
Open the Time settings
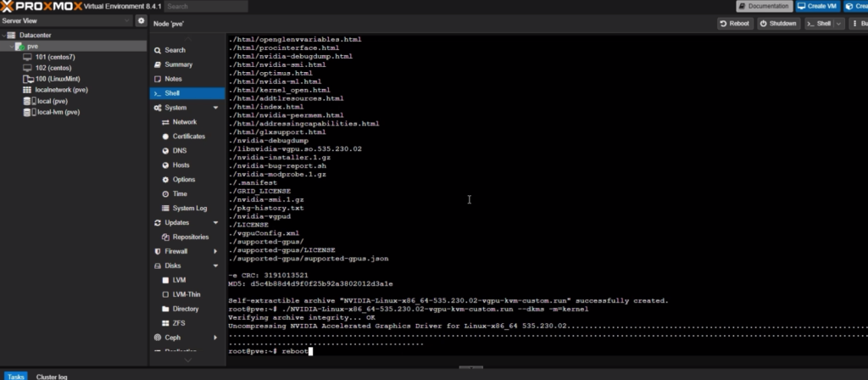tap(180, 194)
